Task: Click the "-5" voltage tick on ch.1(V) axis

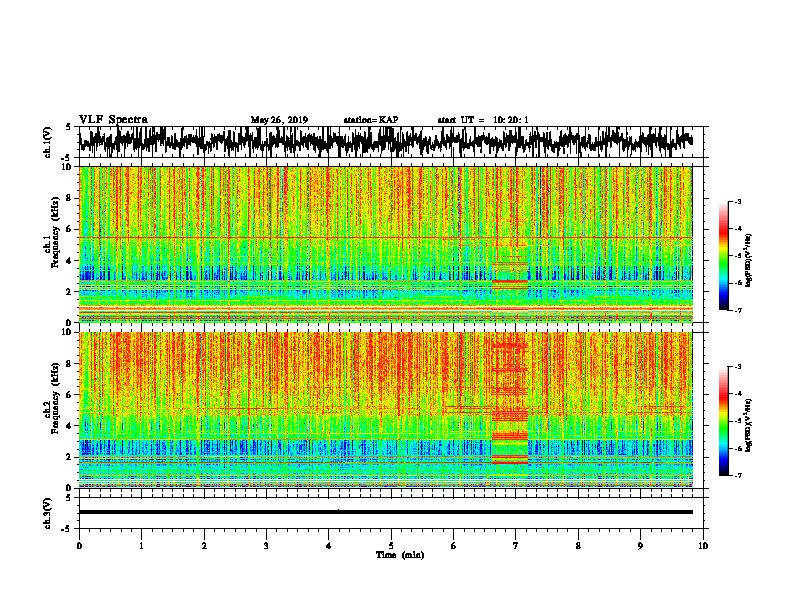Action: [x=67, y=157]
